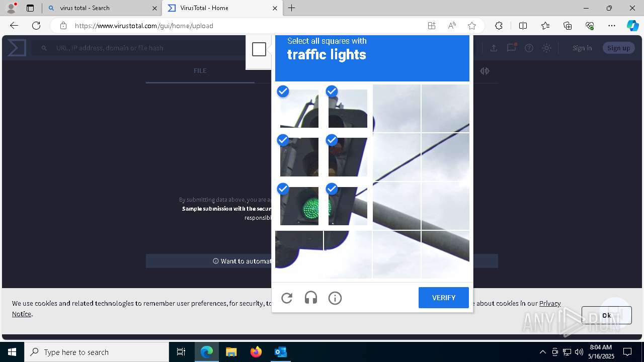Deselect the top-left traffic light tile
The width and height of the screenshot is (644, 362).
tap(299, 108)
